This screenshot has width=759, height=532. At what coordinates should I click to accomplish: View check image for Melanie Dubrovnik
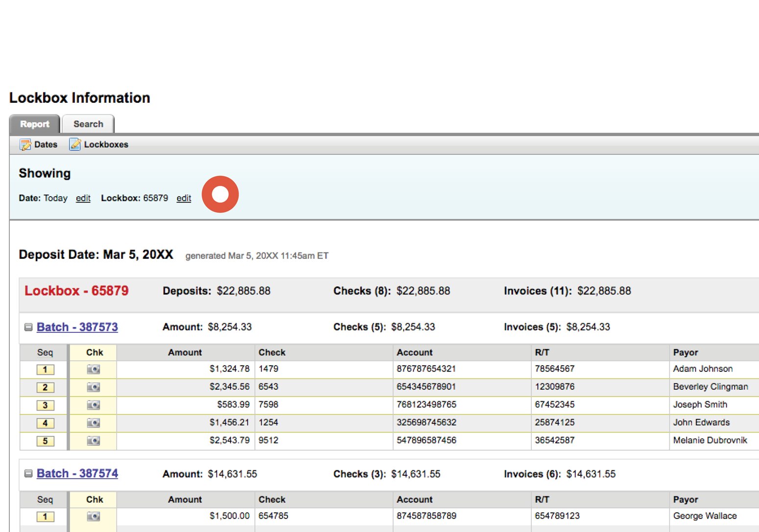coord(93,440)
